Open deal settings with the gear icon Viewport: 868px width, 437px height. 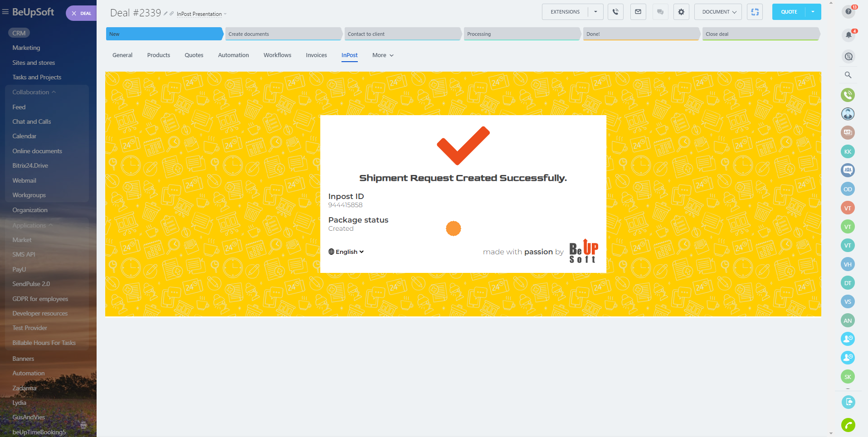(681, 12)
